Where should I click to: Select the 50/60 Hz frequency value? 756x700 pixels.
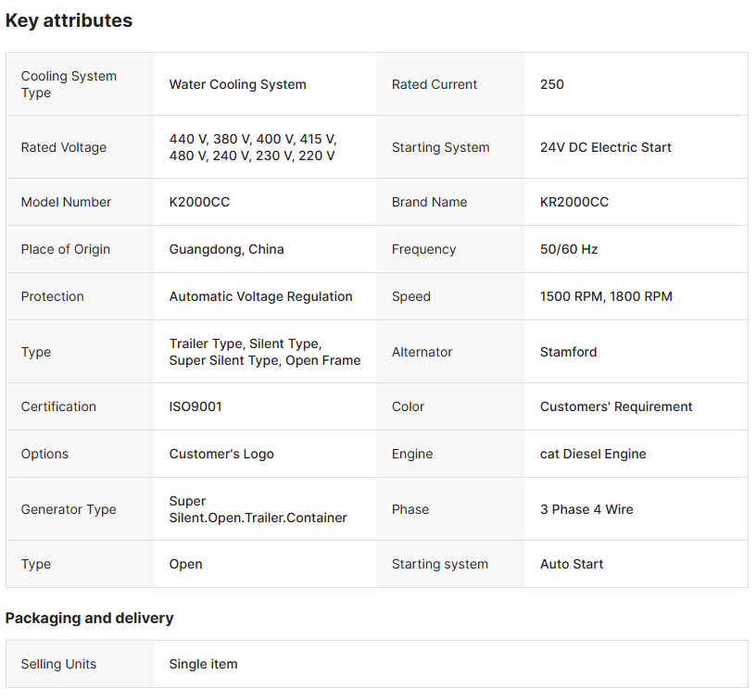point(569,249)
